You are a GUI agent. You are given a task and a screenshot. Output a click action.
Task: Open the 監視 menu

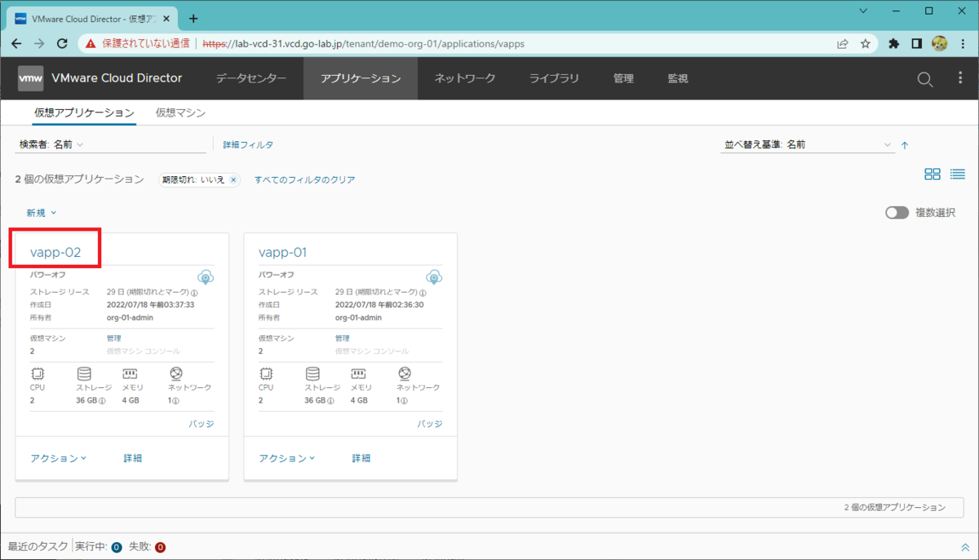[x=678, y=78]
